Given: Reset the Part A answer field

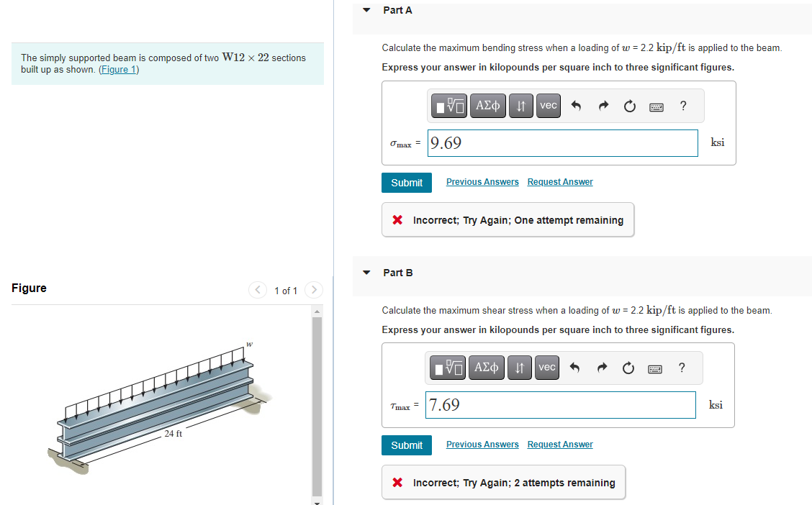Looking at the screenshot, I should pos(630,106).
